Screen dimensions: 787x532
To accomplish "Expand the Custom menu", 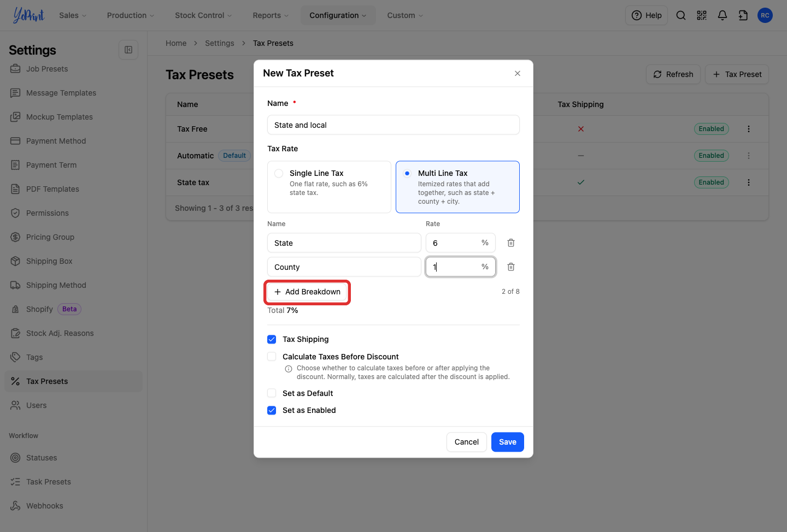I will (405, 15).
